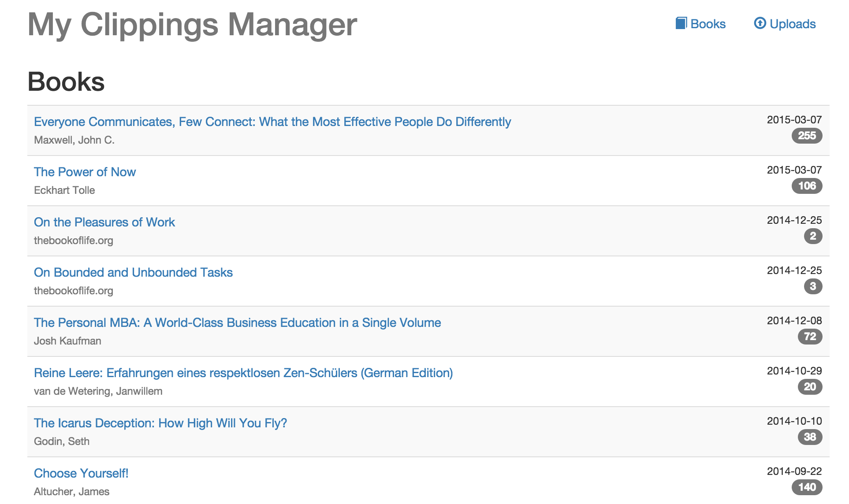Image resolution: width=849 pixels, height=504 pixels.
Task: Select the "Choose Yourself!" book link
Action: (x=81, y=473)
